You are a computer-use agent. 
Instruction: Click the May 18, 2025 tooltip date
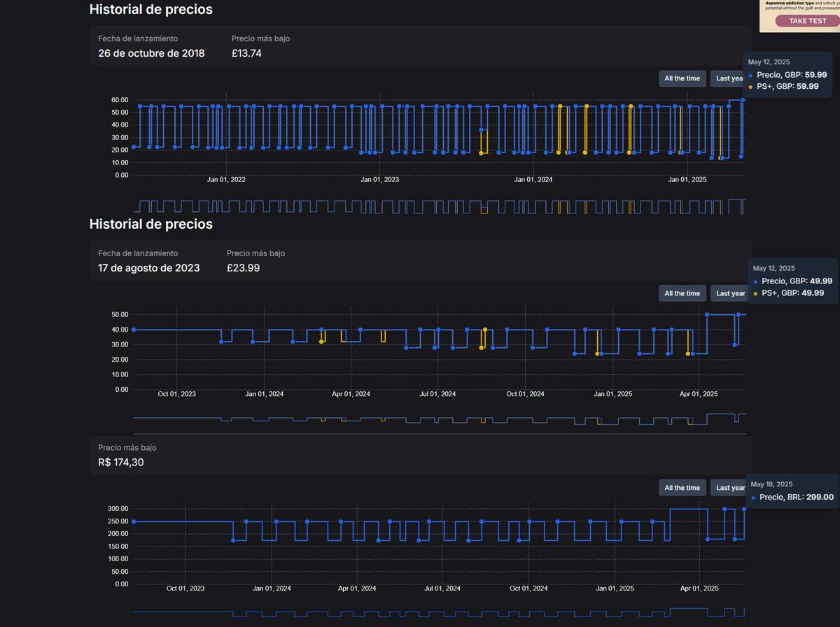[772, 484]
